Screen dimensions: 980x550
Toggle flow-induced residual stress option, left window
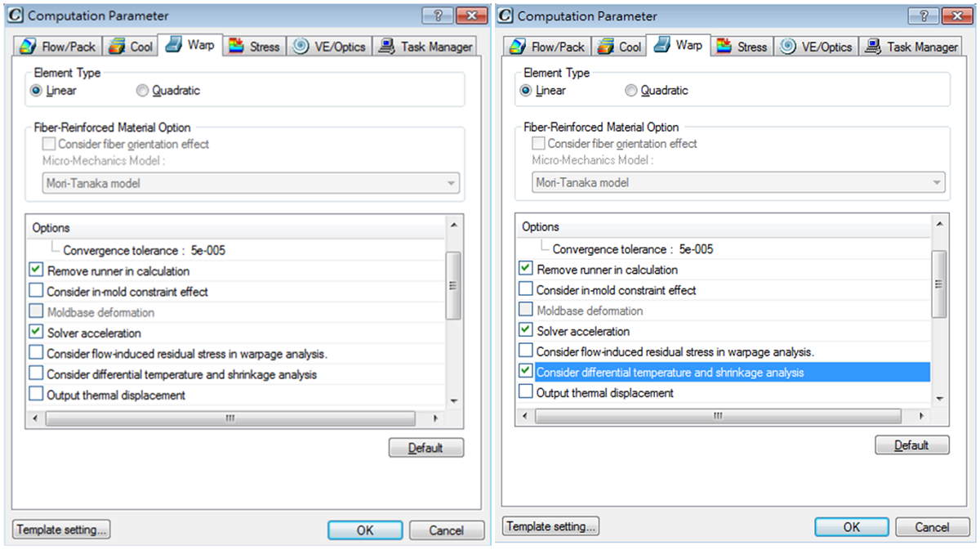[36, 352]
